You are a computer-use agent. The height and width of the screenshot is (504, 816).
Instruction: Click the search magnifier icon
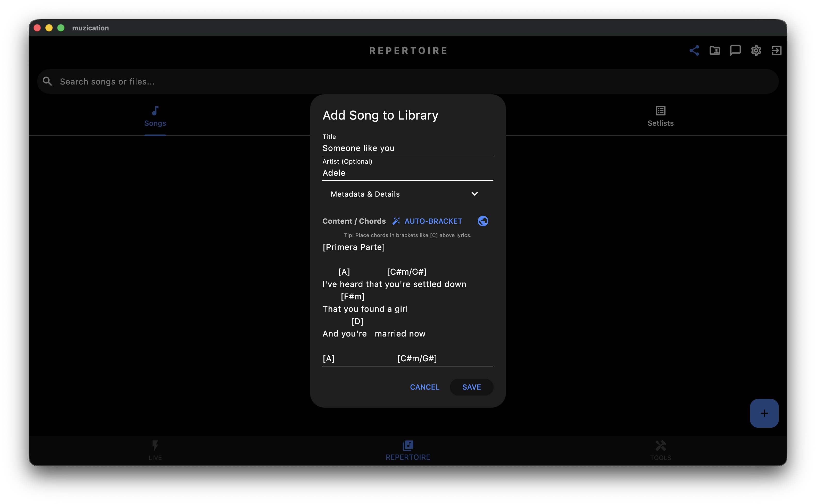[47, 81]
